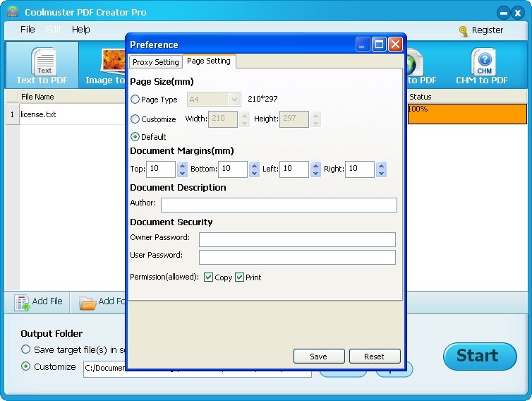Open the Edit menu
Image resolution: width=532 pixels, height=401 pixels.
(x=53, y=30)
